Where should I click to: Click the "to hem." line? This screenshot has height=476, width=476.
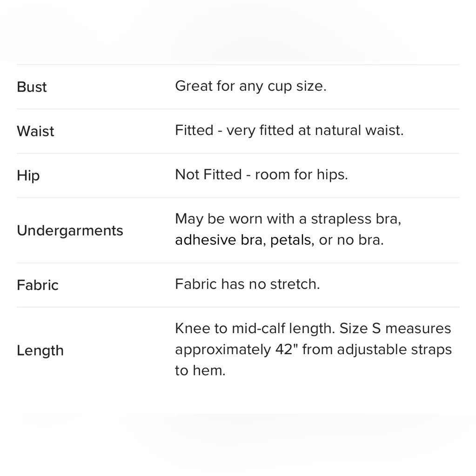click(200, 370)
